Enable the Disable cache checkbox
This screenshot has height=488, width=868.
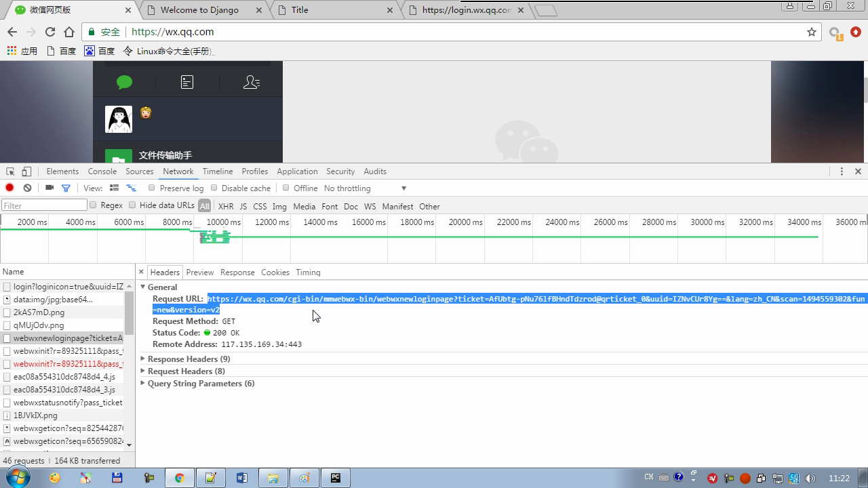point(214,188)
